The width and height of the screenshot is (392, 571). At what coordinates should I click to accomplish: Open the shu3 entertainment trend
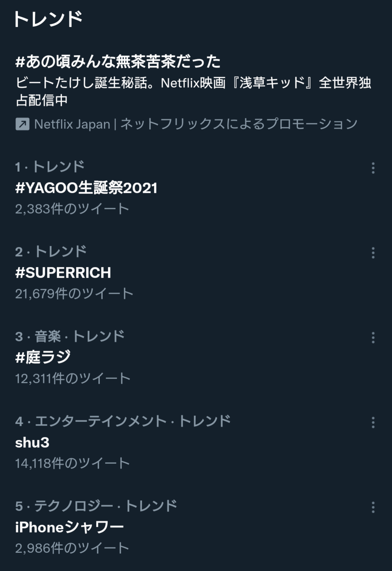coord(32,443)
